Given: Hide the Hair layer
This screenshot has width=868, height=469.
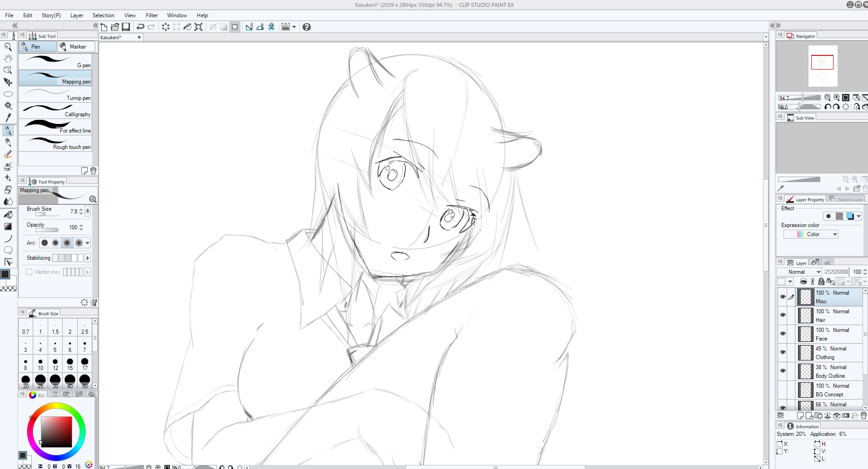Looking at the screenshot, I should pyautogui.click(x=783, y=315).
